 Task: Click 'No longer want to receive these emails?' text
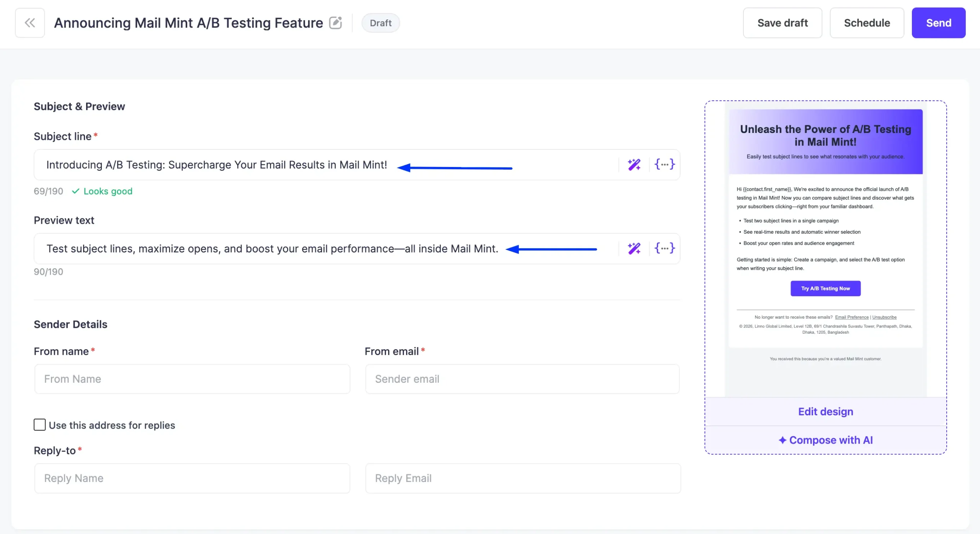794,317
